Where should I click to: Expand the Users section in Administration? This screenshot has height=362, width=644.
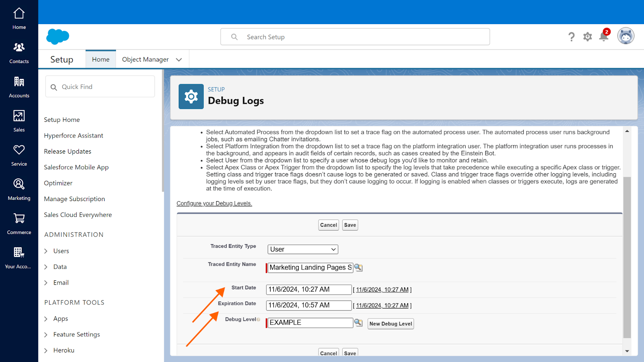click(x=46, y=251)
